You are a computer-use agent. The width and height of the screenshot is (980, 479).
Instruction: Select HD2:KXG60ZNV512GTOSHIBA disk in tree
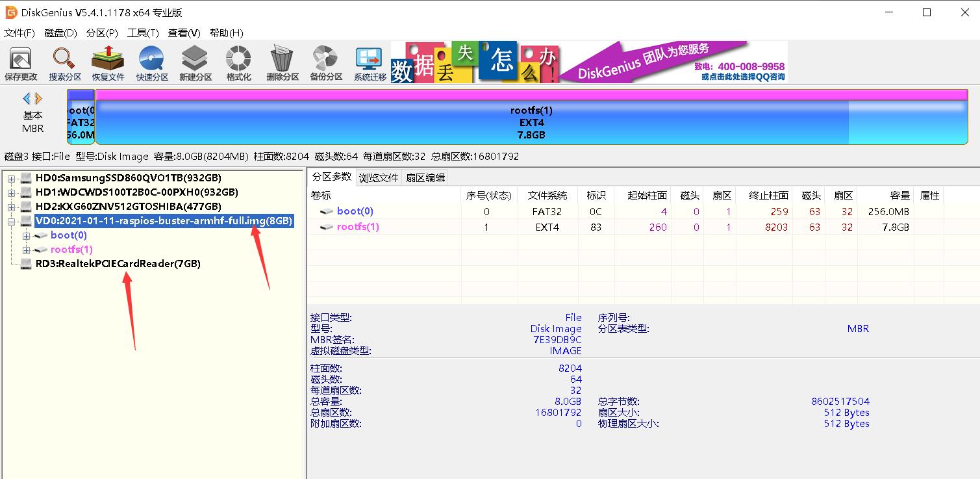(x=129, y=207)
